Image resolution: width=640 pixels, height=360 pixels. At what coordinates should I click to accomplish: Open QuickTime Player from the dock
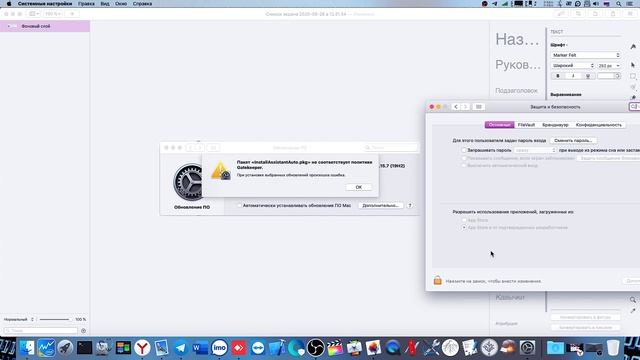393,348
